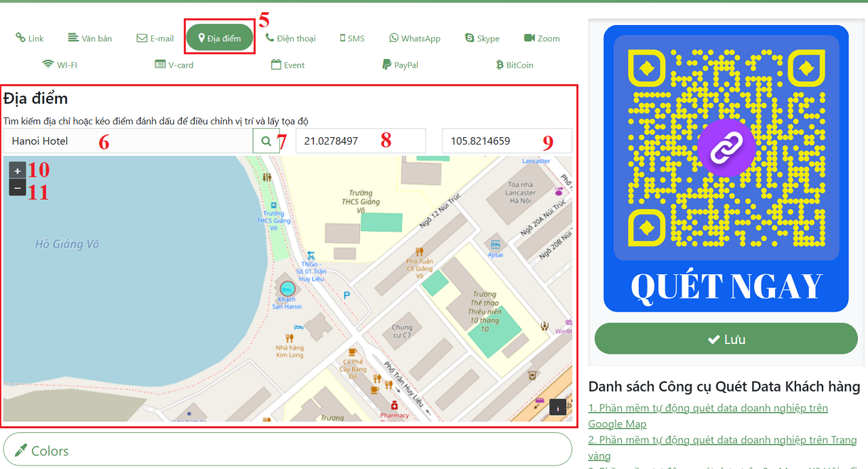Image resolution: width=868 pixels, height=469 pixels.
Task: Open the PayPal tab
Action: pyautogui.click(x=400, y=65)
